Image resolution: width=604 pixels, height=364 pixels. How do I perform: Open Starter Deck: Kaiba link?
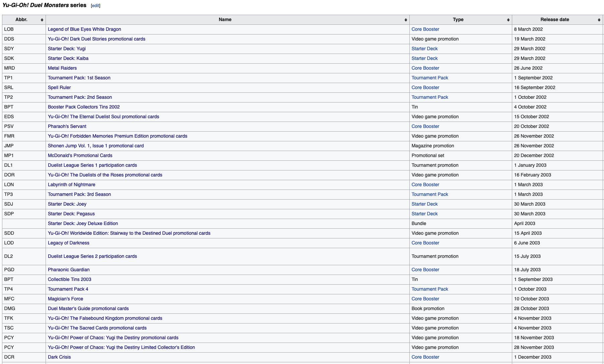pos(68,59)
